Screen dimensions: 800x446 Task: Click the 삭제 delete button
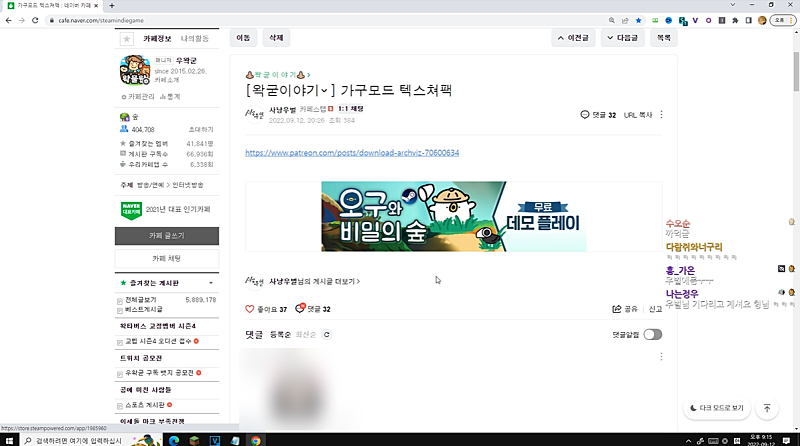(x=276, y=38)
